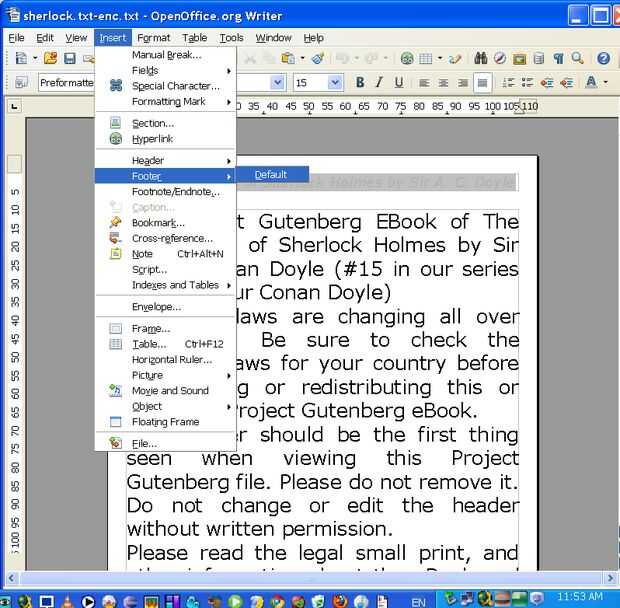Choose Envelope menu item
This screenshot has height=608, width=620.
(x=166, y=307)
